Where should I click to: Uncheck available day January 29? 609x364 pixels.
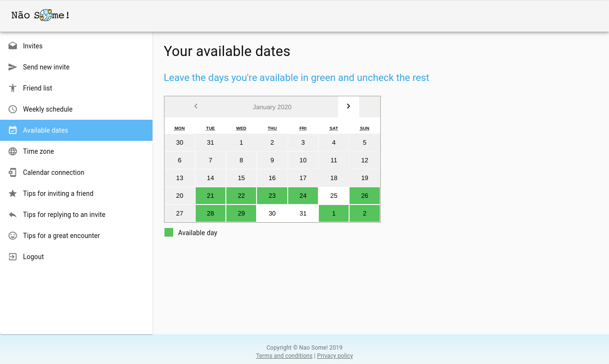(241, 213)
